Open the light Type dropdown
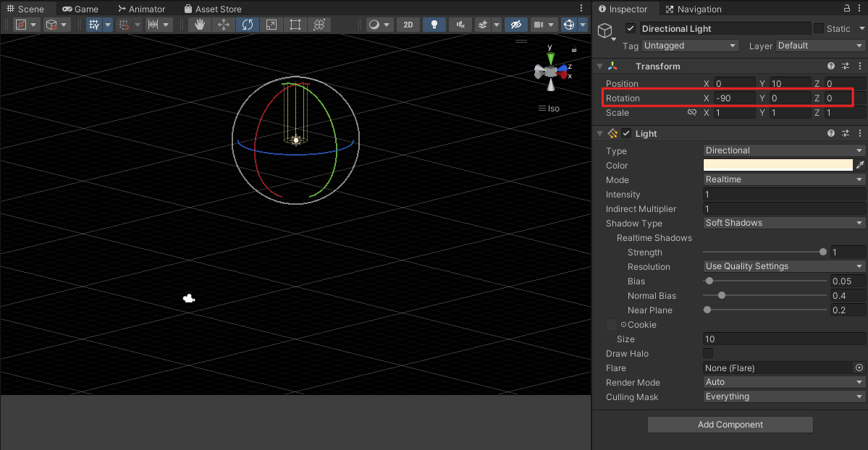The height and width of the screenshot is (450, 868). (x=784, y=150)
